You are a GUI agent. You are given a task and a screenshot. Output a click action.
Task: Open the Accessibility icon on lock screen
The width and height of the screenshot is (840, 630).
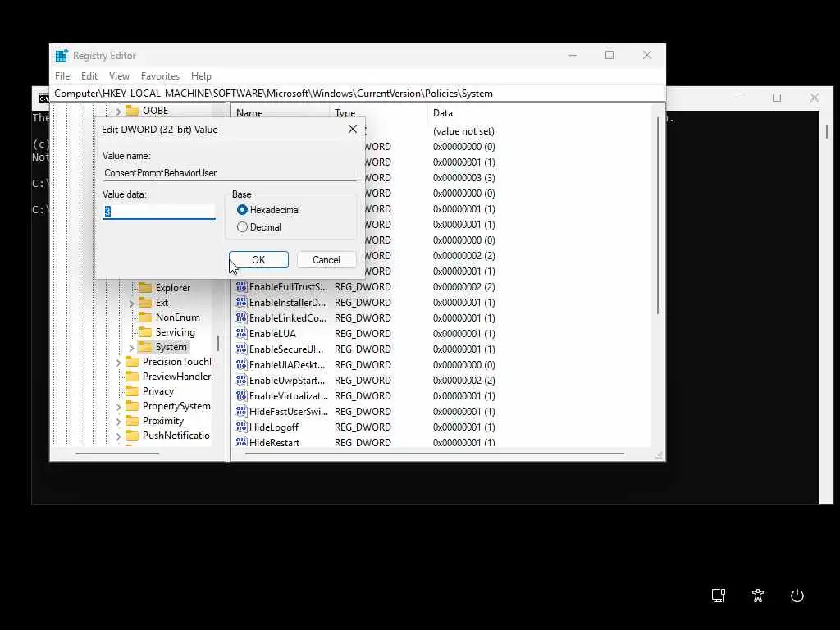(757, 596)
